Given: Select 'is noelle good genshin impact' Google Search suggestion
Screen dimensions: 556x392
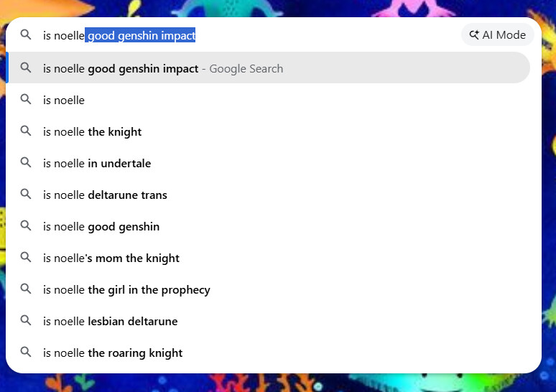Looking at the screenshot, I should click(269, 67).
